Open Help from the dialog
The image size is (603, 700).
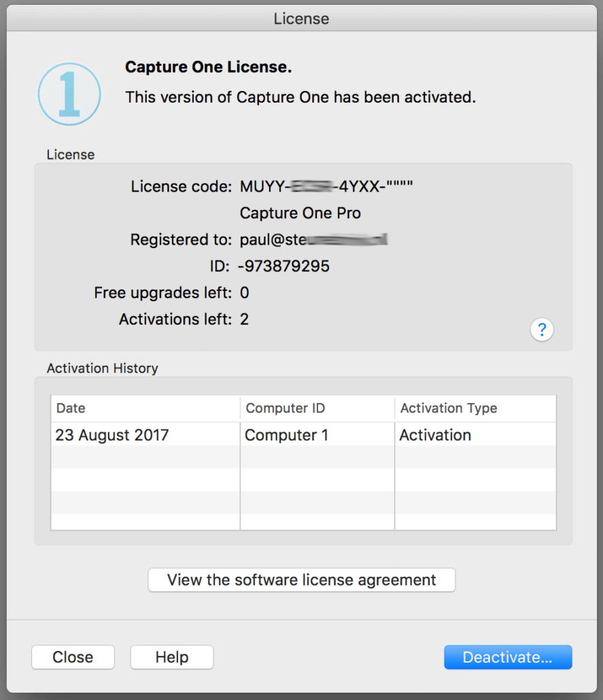point(171,657)
